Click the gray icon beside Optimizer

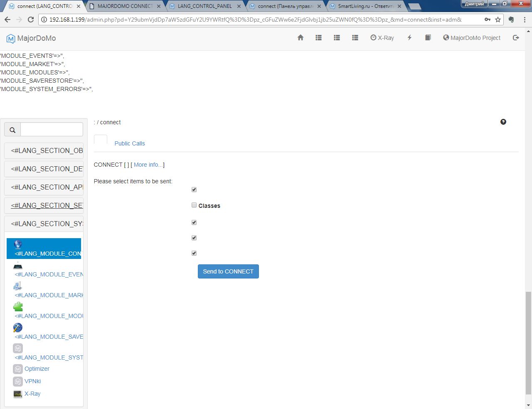click(x=18, y=369)
